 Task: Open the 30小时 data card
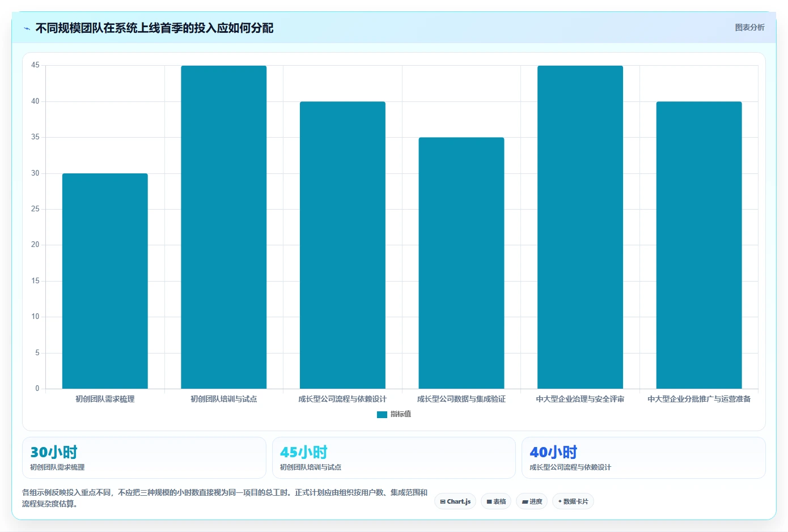click(144, 458)
